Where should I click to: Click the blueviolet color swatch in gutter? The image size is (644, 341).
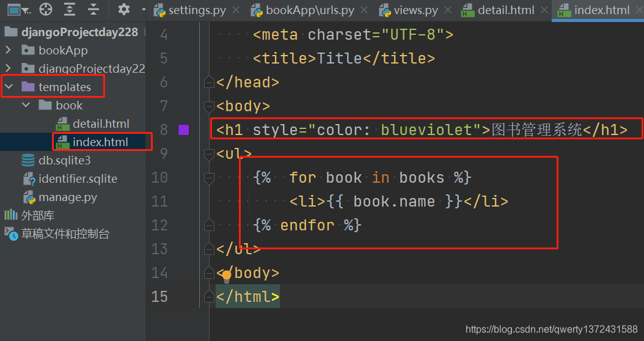[x=183, y=130]
